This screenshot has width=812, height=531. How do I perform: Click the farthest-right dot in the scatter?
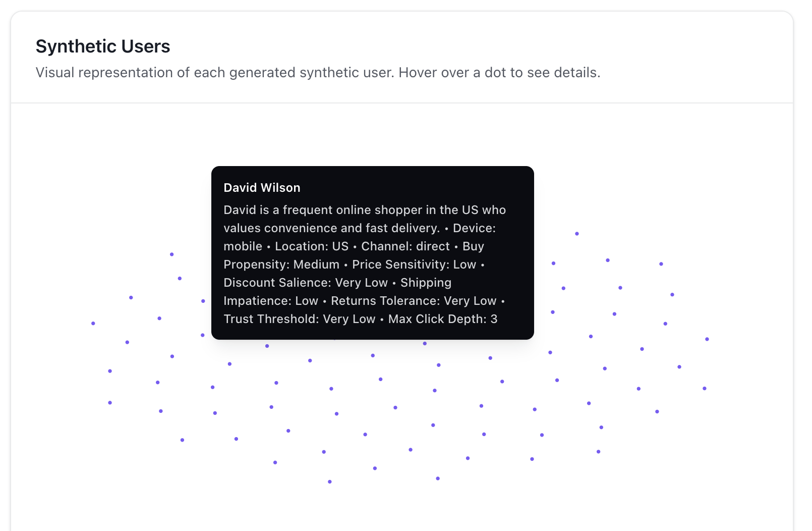click(707, 339)
